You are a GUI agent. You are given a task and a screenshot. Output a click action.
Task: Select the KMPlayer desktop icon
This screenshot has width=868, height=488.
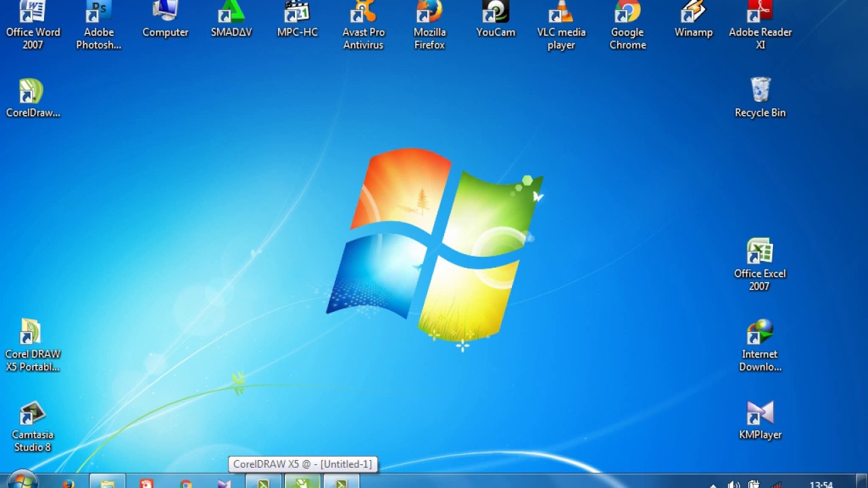[x=760, y=421]
